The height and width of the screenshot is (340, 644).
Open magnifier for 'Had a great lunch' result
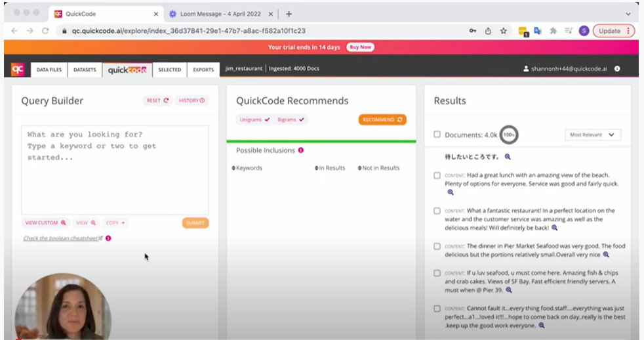[451, 192]
